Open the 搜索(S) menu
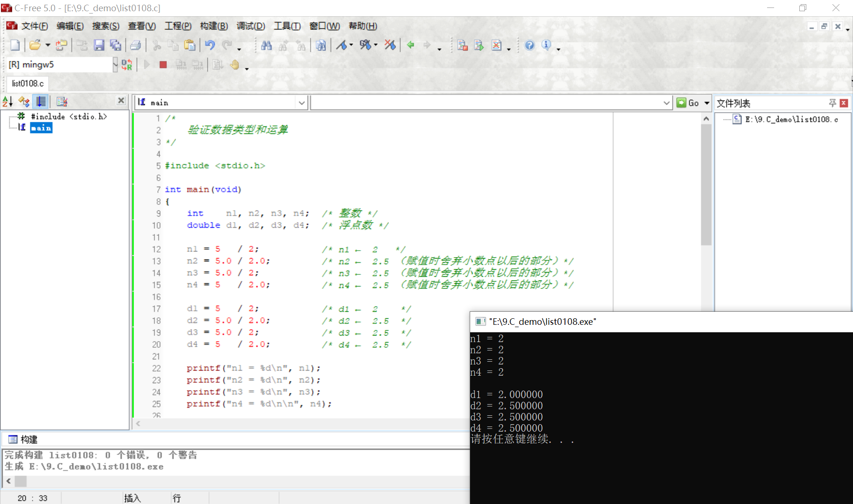This screenshot has height=504, width=853. 106,26
